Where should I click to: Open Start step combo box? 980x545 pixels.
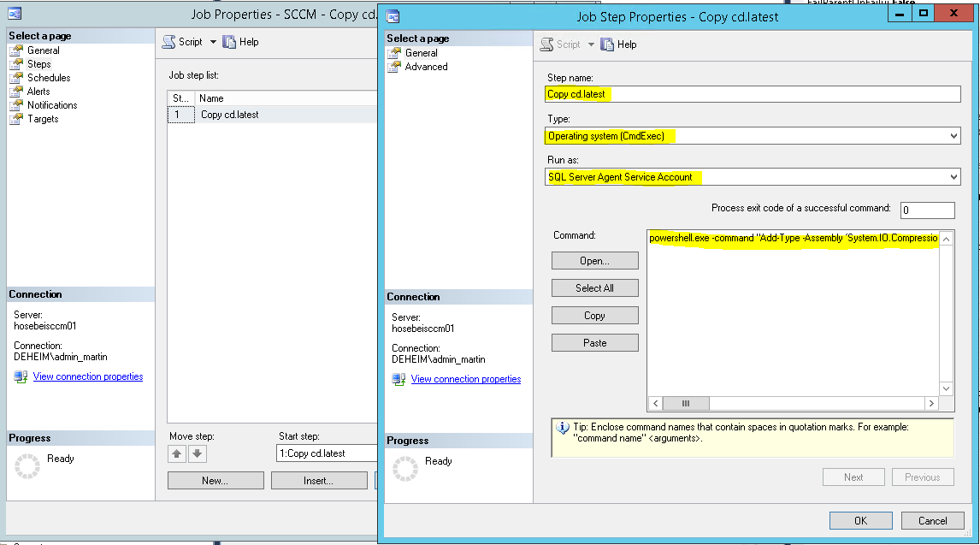click(x=327, y=453)
